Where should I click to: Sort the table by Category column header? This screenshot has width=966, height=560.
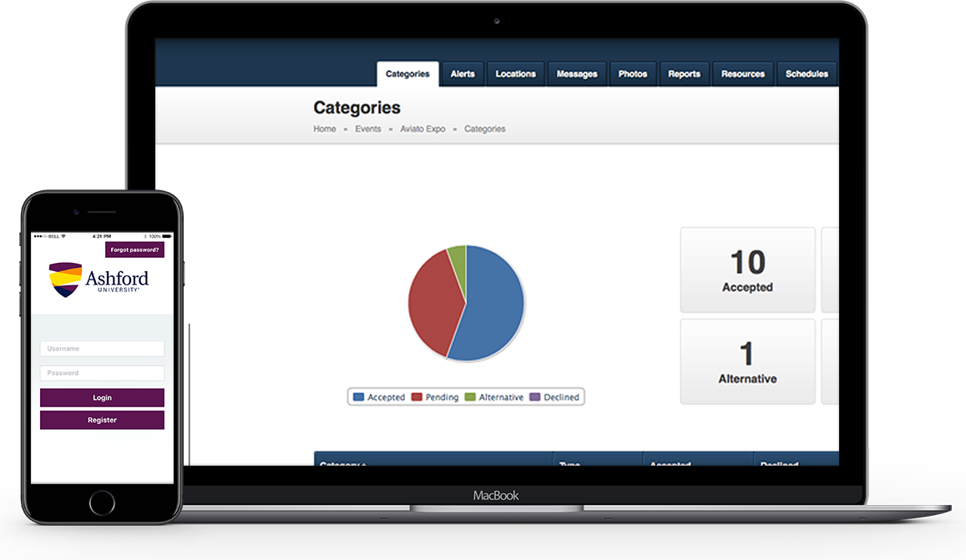tap(343, 464)
